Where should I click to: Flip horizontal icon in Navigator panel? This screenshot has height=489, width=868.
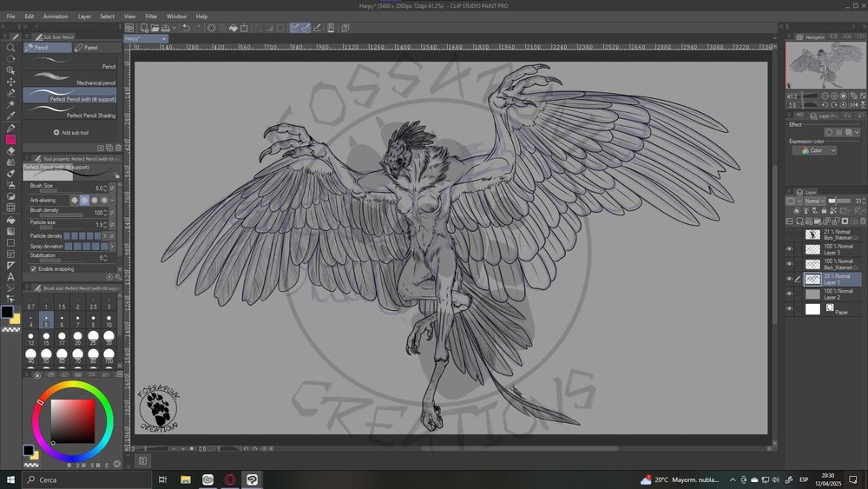(853, 105)
